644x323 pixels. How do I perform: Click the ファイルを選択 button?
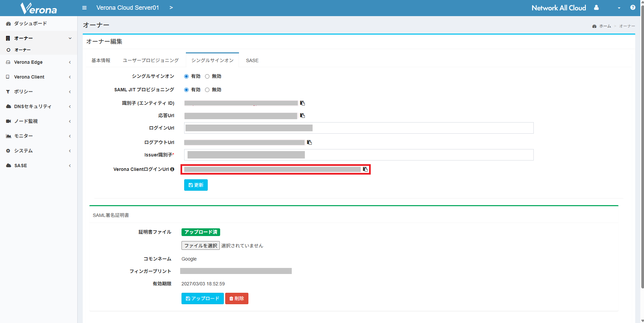click(201, 245)
